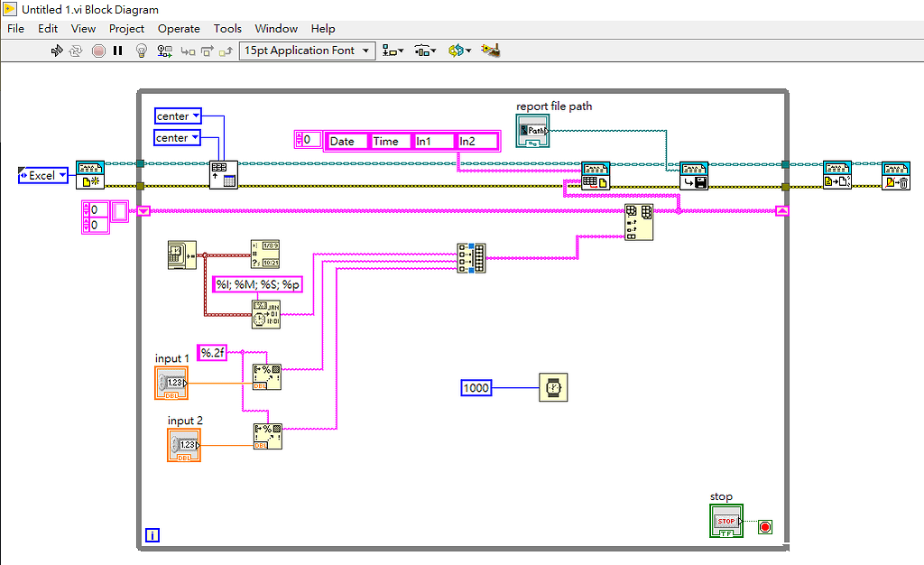Click the report file path browse control
924x565 pixels.
[531, 131]
